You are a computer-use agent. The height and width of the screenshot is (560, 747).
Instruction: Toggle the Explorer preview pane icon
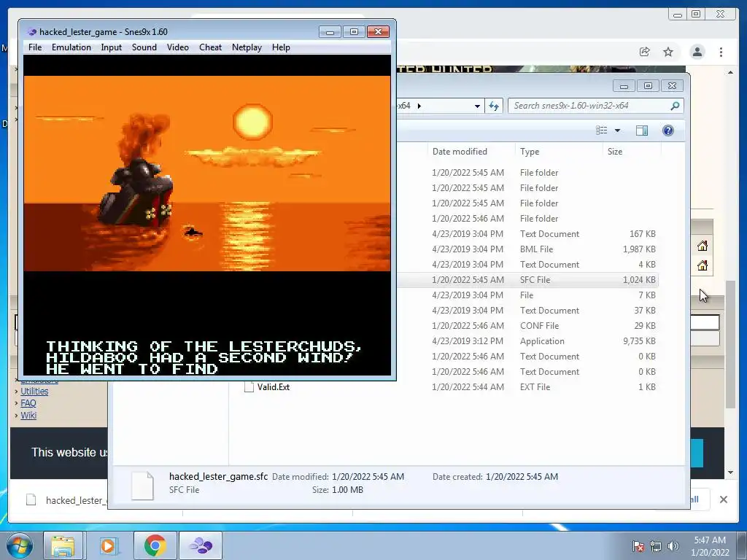click(642, 131)
